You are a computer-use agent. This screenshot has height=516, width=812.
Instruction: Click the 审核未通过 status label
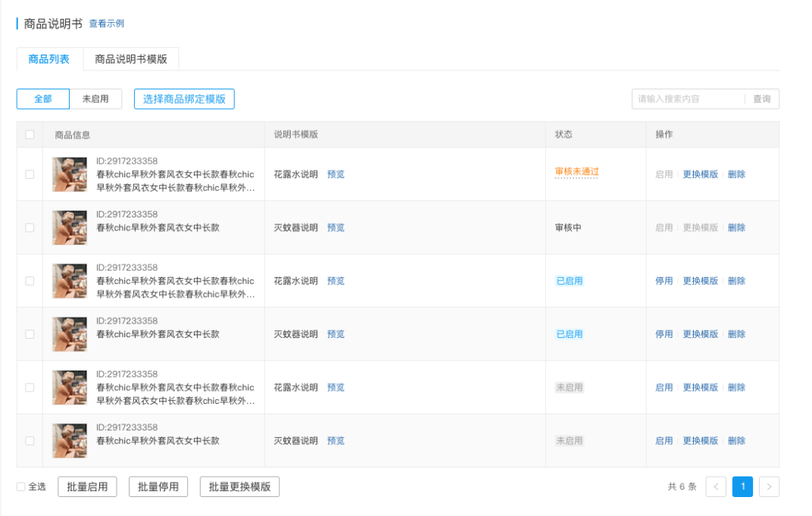point(576,172)
